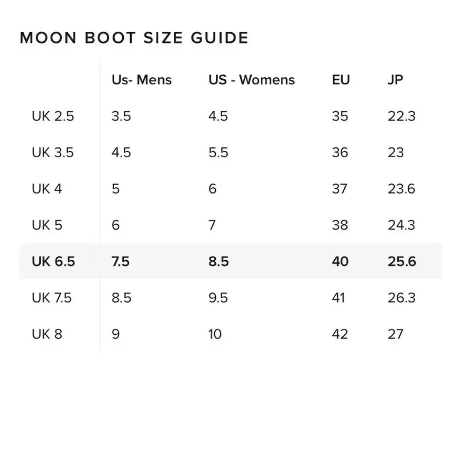Click EU size 40 in highlighted row
The width and height of the screenshot is (476, 476).
coord(340,262)
